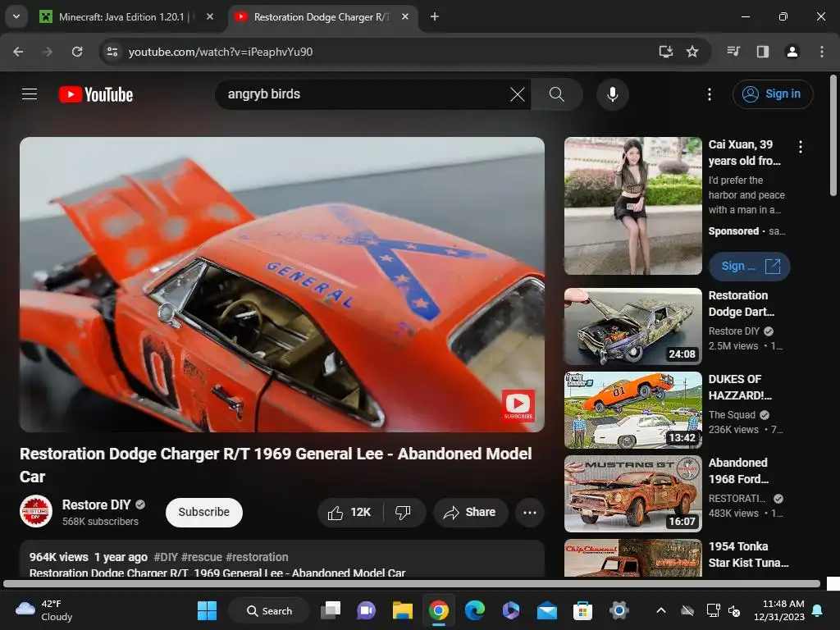Open the Cai Xuan sponsored thumbnail
840x630 pixels.
pos(633,206)
